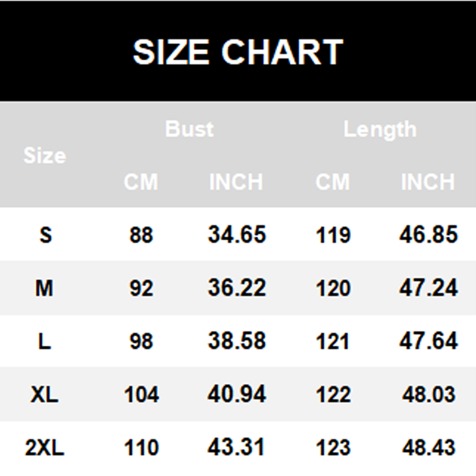This screenshot has width=476, height=476.
Task: Click the SIZE CHART title
Action: click(x=238, y=52)
